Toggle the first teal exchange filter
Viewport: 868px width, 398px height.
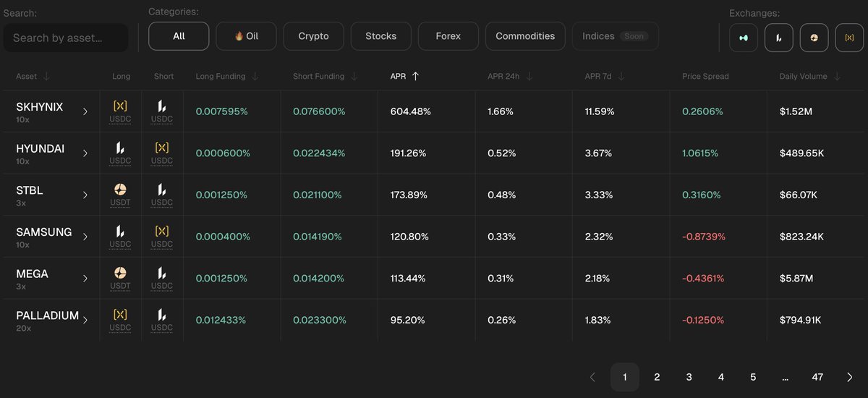(x=744, y=38)
